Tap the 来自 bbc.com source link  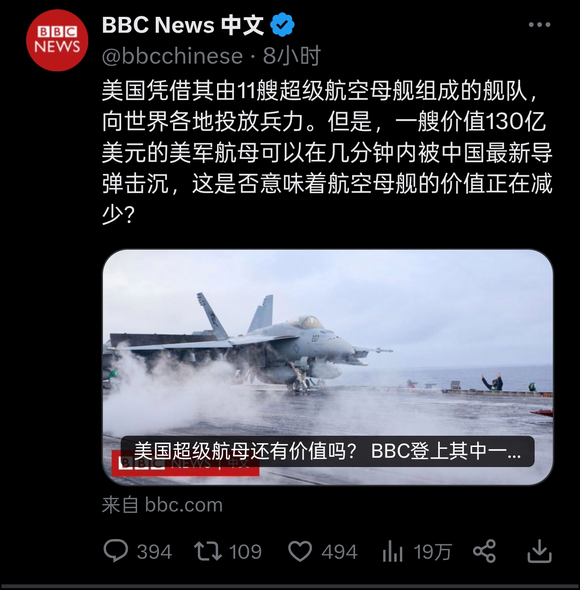(x=162, y=505)
